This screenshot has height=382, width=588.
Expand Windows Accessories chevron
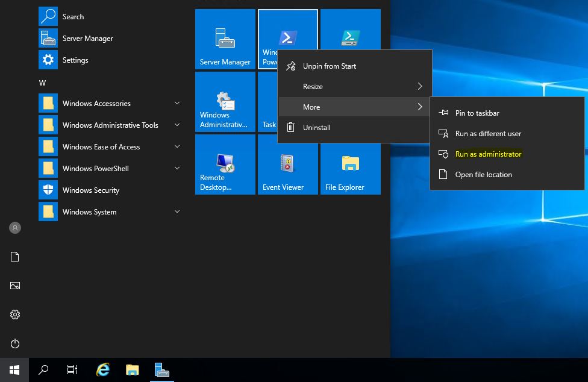tap(177, 103)
